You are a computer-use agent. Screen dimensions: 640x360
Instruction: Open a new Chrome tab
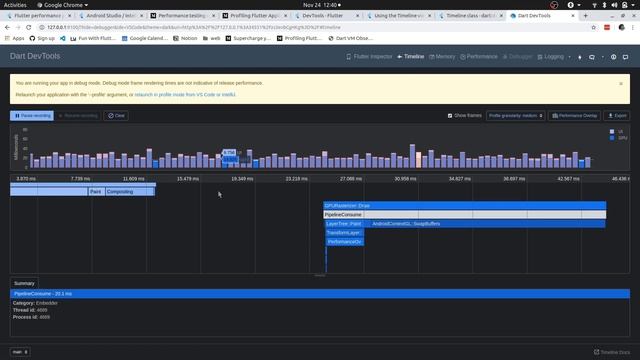point(585,16)
